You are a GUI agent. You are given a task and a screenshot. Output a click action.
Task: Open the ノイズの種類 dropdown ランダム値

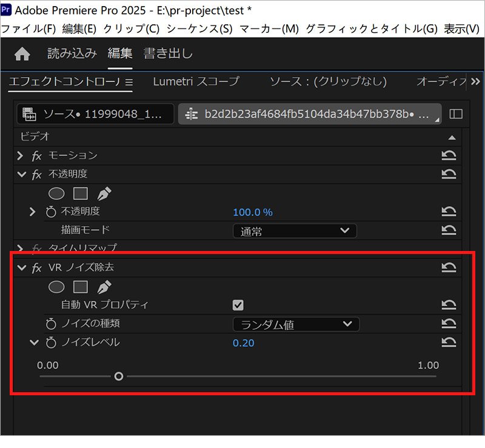(296, 324)
